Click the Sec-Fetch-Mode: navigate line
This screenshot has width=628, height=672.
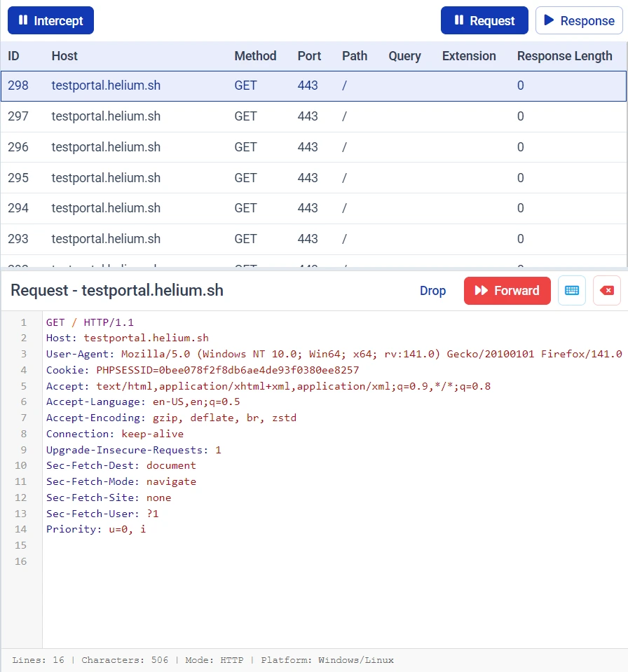121,481
